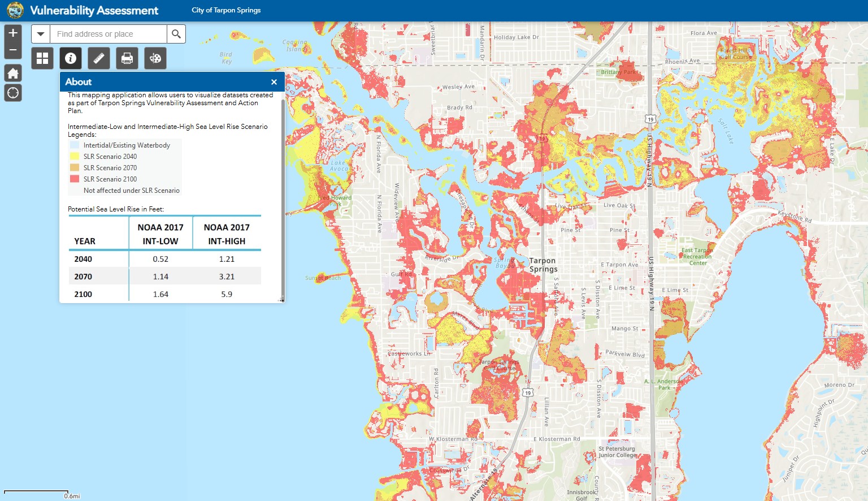Click the Intertidal/Existing Waterbody legend swatch
Viewport: 868px width, 501px height.
click(75, 145)
